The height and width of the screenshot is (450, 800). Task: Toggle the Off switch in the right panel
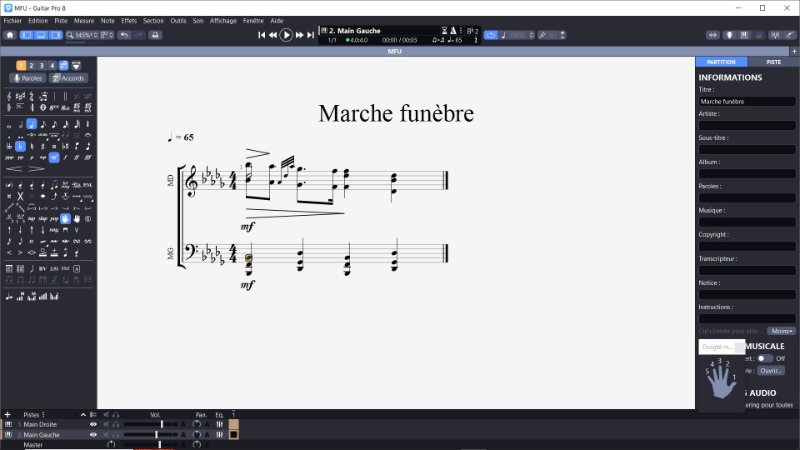(x=764, y=357)
